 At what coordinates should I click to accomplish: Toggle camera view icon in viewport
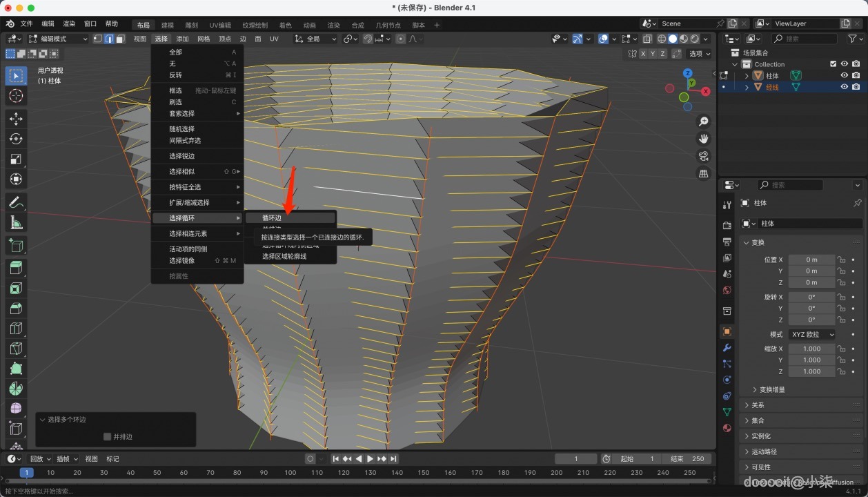coord(704,156)
